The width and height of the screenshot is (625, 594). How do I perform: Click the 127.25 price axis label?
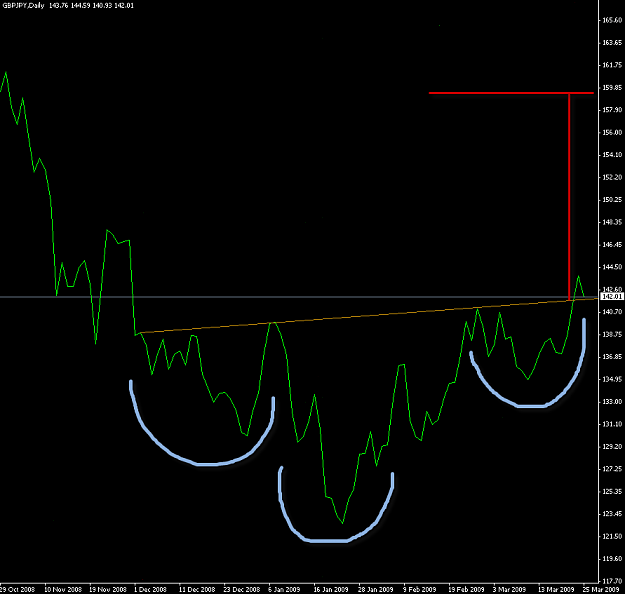[612, 469]
